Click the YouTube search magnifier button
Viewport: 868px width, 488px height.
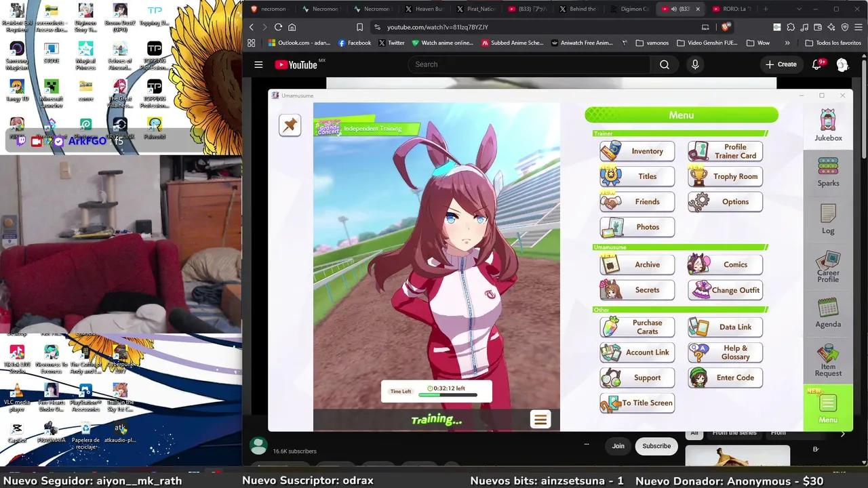tap(665, 64)
